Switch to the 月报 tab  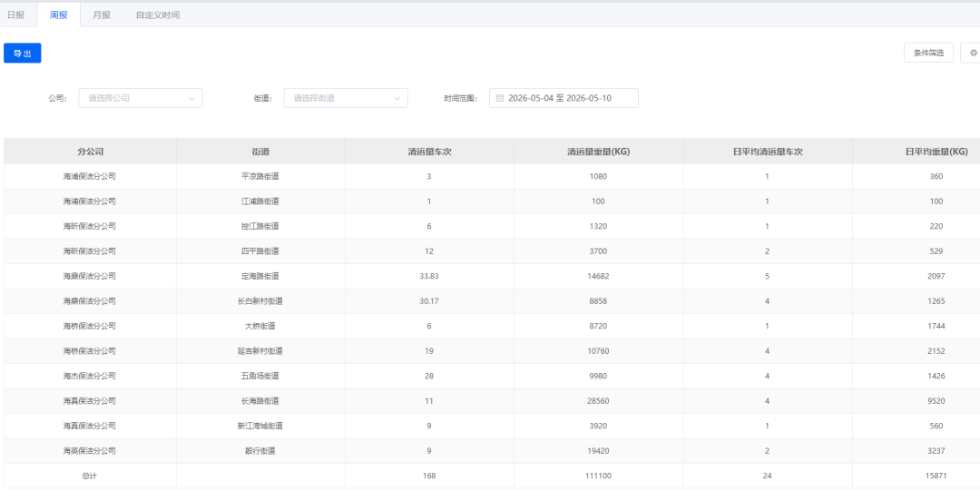click(102, 15)
